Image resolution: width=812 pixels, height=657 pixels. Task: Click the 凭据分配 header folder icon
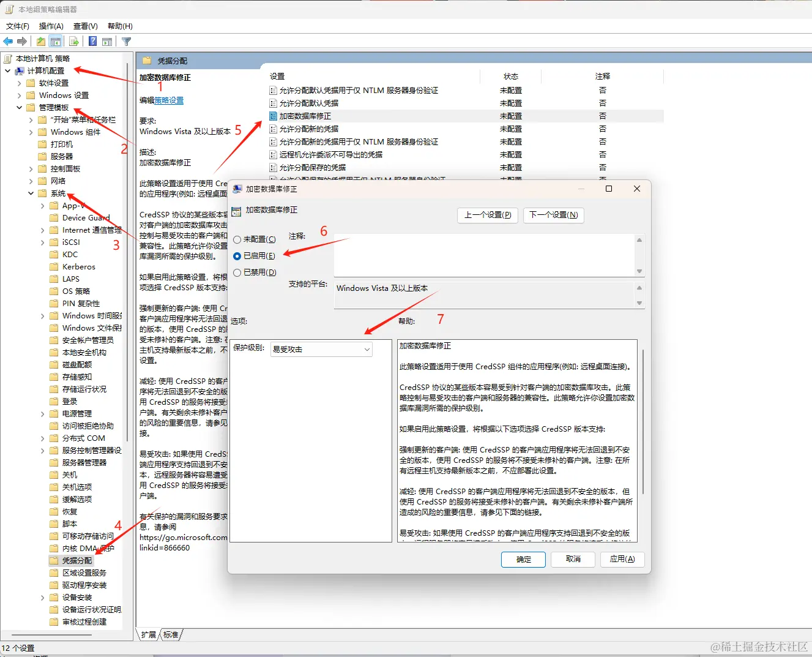tap(147, 61)
